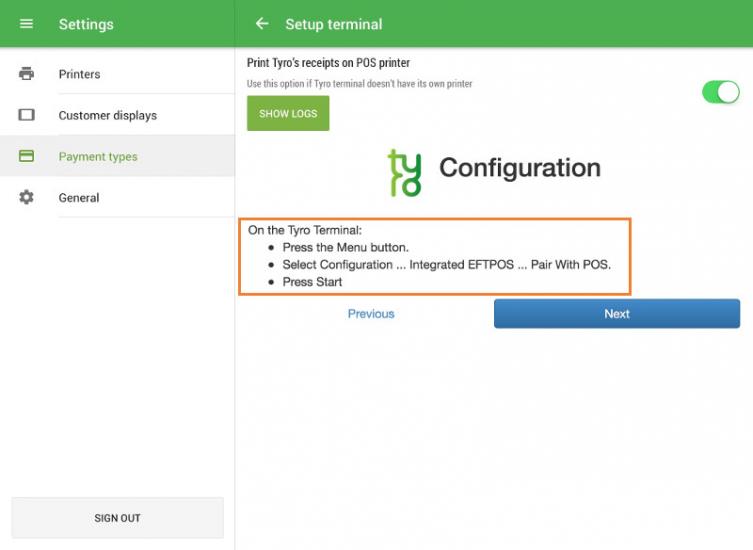Viewport: 753px width, 550px height.
Task: Click the Configuration heading text
Action: coord(520,168)
